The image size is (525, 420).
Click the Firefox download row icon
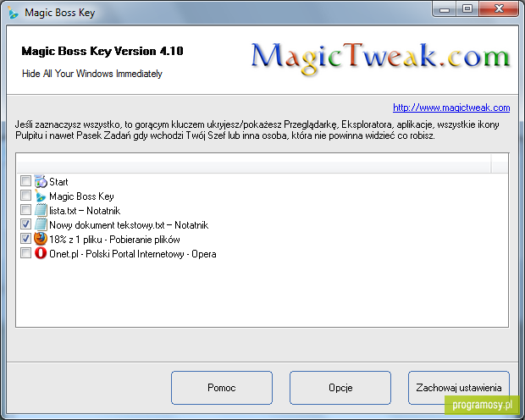pyautogui.click(x=41, y=239)
